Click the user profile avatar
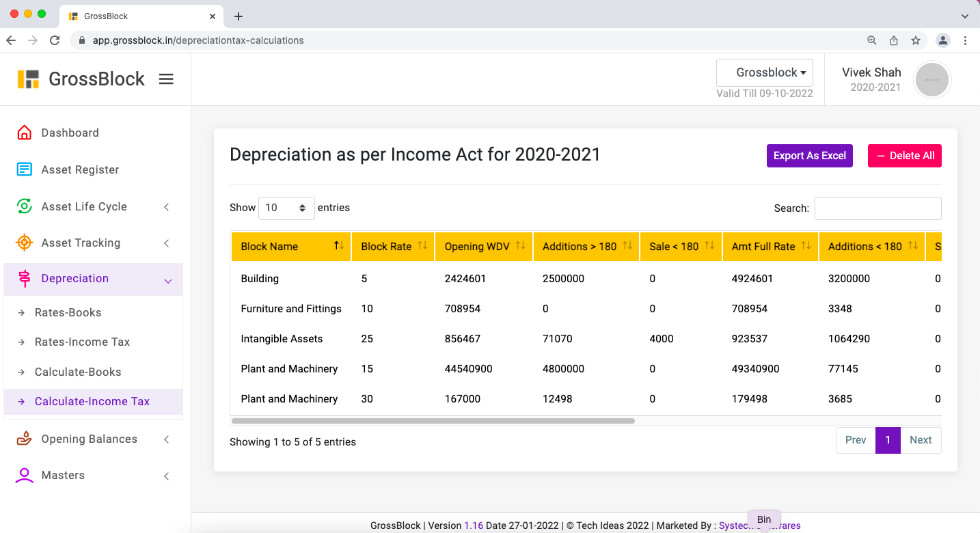Screen dimensions: 980x533 (931, 79)
